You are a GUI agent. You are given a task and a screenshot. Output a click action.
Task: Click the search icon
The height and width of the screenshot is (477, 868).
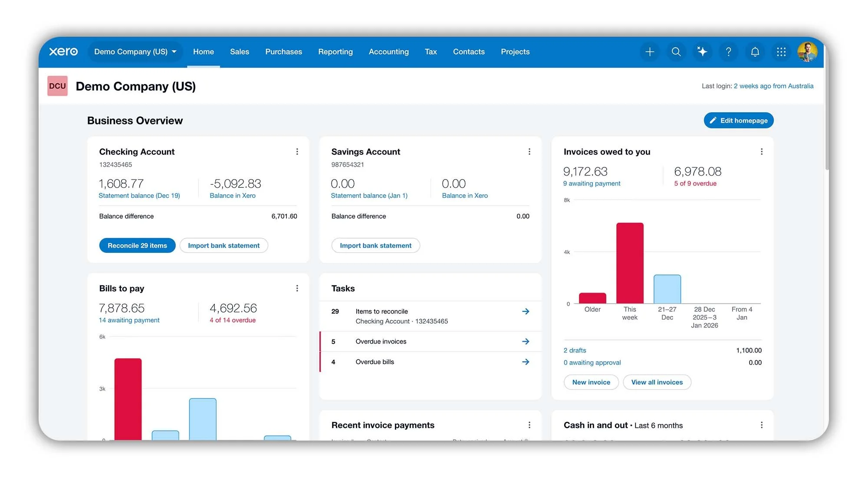[x=676, y=52]
